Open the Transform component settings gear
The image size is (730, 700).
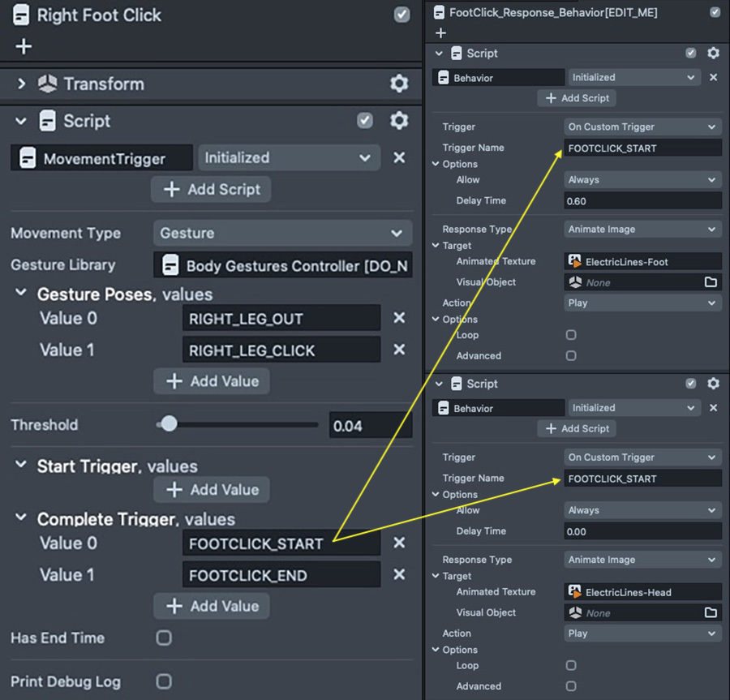pyautogui.click(x=398, y=84)
